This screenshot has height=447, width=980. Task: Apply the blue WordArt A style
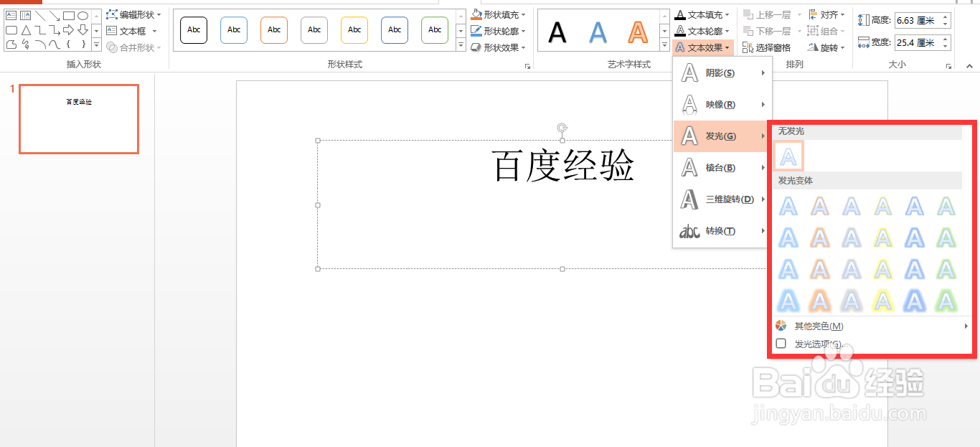598,32
